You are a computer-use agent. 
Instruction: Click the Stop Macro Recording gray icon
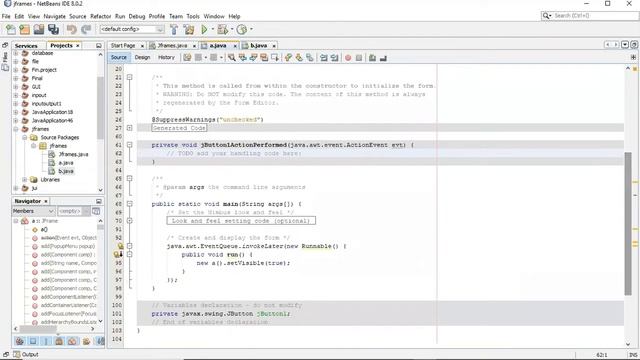(x=359, y=58)
